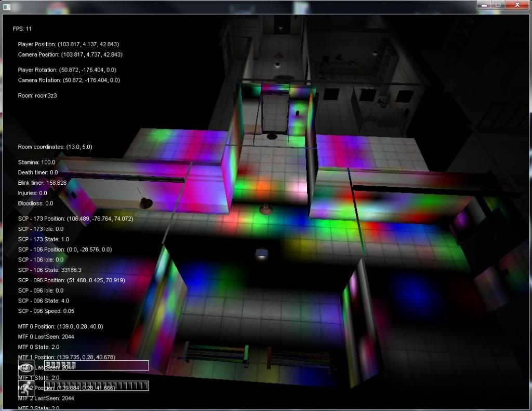This screenshot has height=411, width=532.
Task: Click the window icon in title bar
Action: [7, 7]
